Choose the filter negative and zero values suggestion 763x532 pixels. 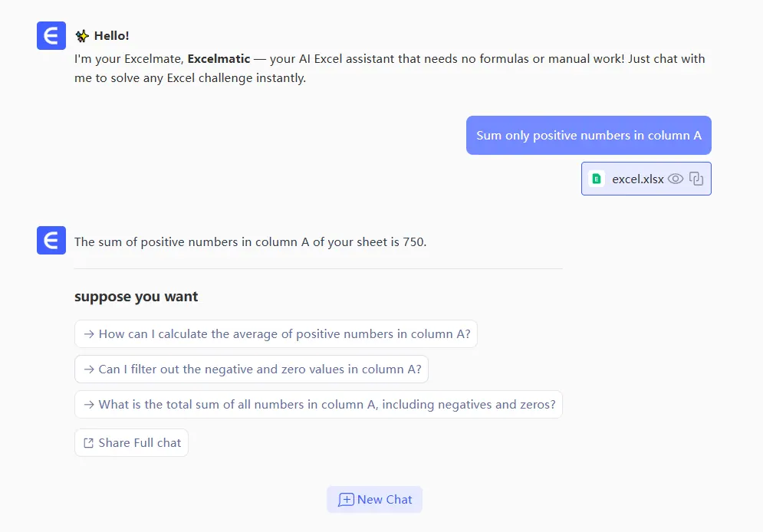[x=252, y=369]
